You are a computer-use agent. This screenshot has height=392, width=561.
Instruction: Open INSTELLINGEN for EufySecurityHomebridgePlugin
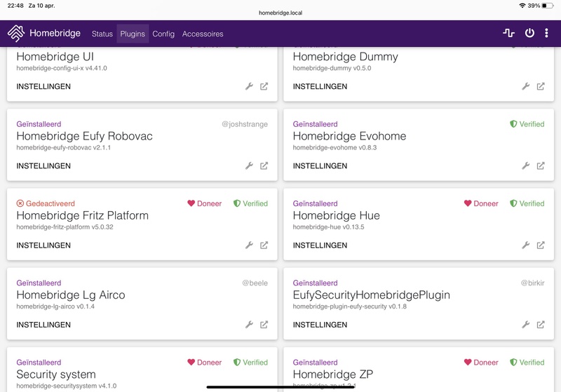(x=320, y=325)
